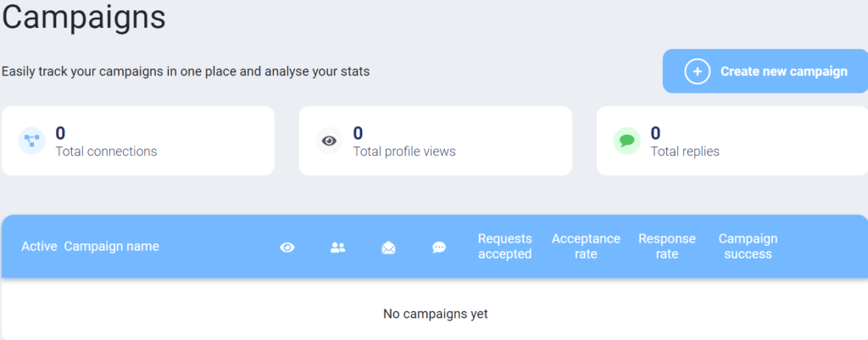868x340 pixels.
Task: Click the opened envelope column icon
Action: pyautogui.click(x=388, y=248)
